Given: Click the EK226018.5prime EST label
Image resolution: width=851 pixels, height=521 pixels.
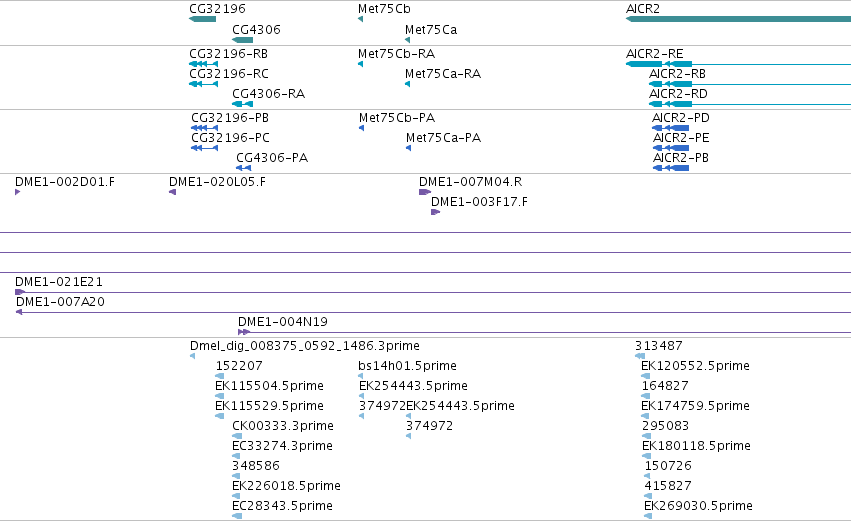Looking at the screenshot, I should pyautogui.click(x=287, y=486).
